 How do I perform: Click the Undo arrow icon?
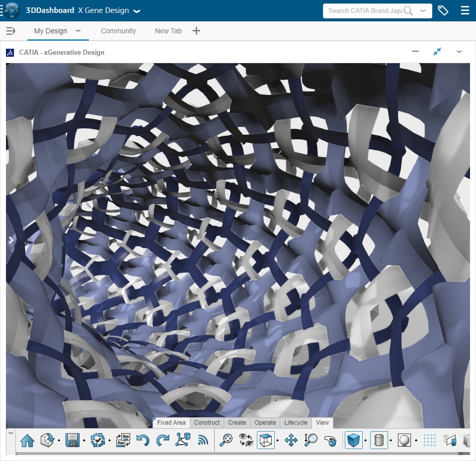point(143,440)
